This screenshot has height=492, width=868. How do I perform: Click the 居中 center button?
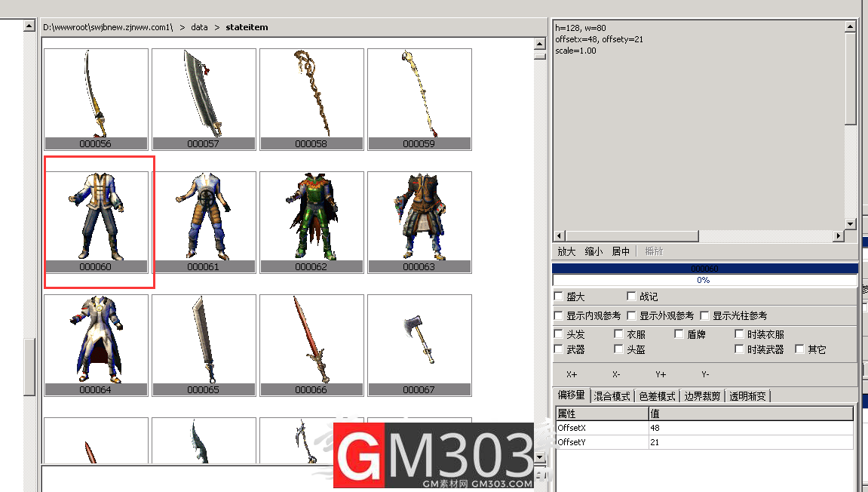click(621, 251)
